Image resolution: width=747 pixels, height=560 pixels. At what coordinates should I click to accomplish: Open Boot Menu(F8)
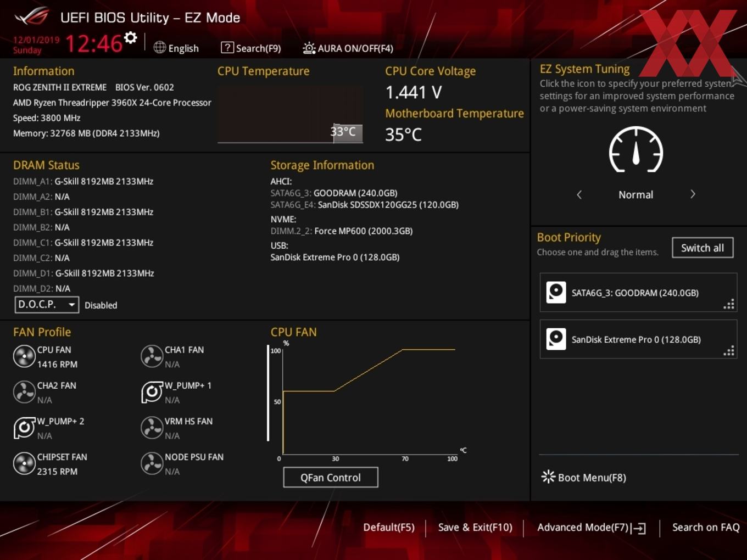click(584, 477)
